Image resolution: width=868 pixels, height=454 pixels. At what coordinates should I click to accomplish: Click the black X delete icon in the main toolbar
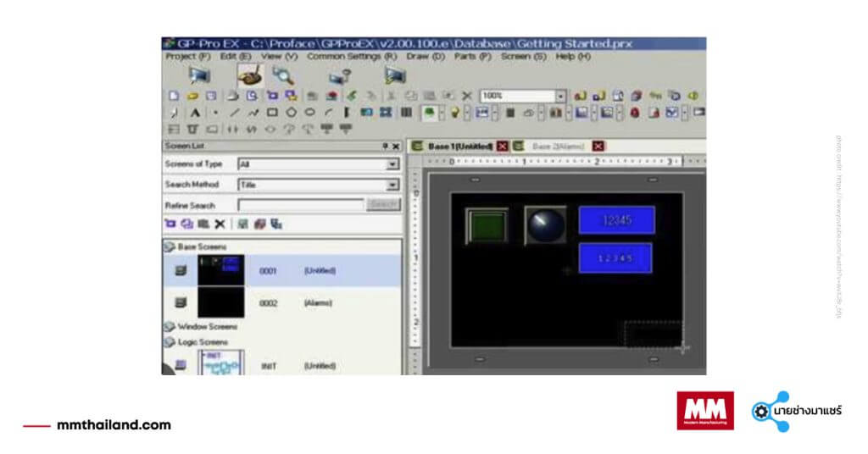(466, 96)
